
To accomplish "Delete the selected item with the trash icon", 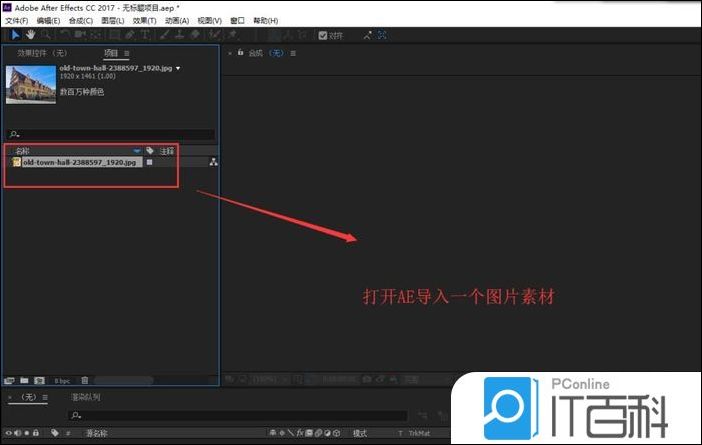I will click(85, 381).
